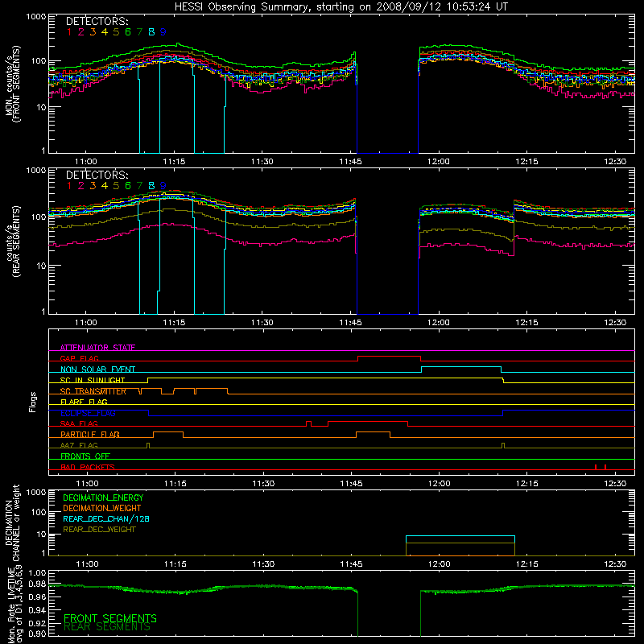Click the DECIMATION_ENERGY legend entry

pos(103,497)
